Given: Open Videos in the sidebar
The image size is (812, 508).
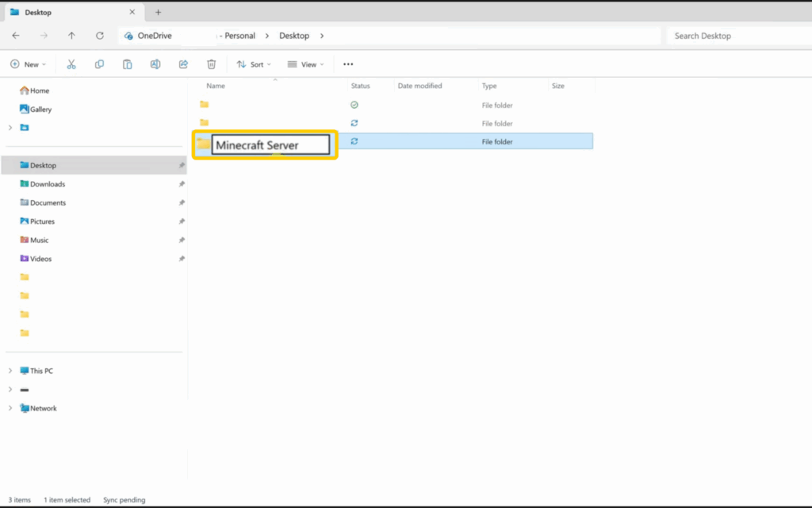Looking at the screenshot, I should (36, 259).
